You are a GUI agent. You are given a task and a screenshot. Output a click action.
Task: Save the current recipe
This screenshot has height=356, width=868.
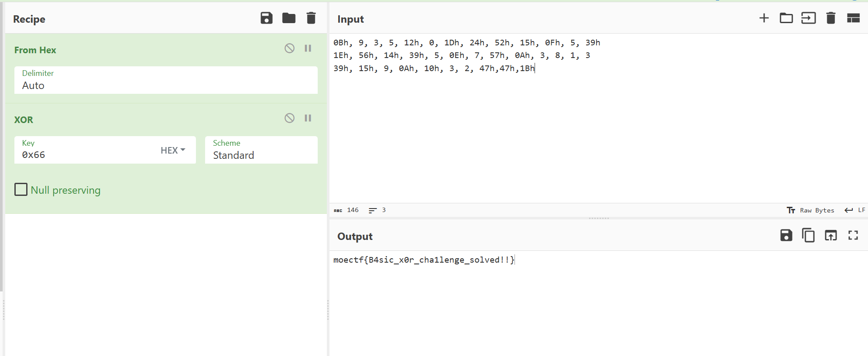[x=266, y=18]
